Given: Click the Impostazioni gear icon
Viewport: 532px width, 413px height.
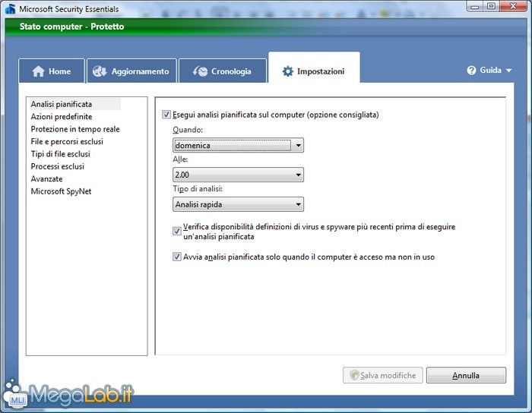Looking at the screenshot, I should click(x=288, y=71).
